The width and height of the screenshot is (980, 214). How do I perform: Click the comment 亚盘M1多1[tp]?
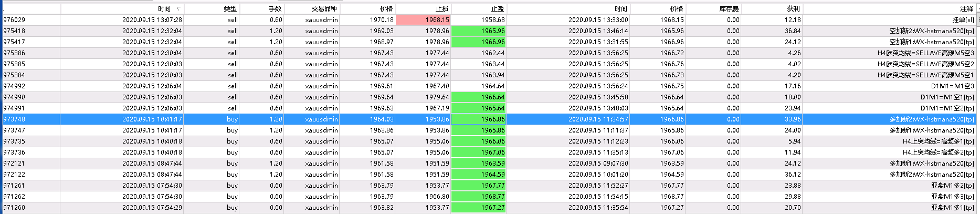pyautogui.click(x=953, y=207)
